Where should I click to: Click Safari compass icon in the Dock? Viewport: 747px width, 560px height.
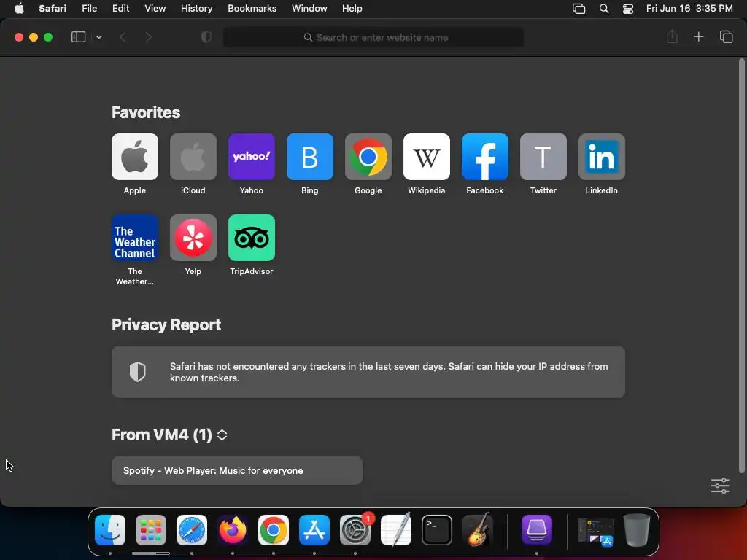(192, 530)
